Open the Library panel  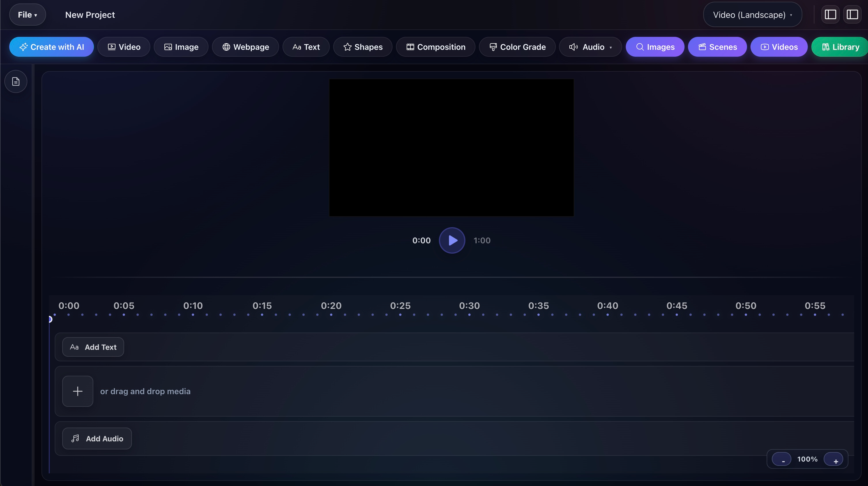[x=839, y=47]
